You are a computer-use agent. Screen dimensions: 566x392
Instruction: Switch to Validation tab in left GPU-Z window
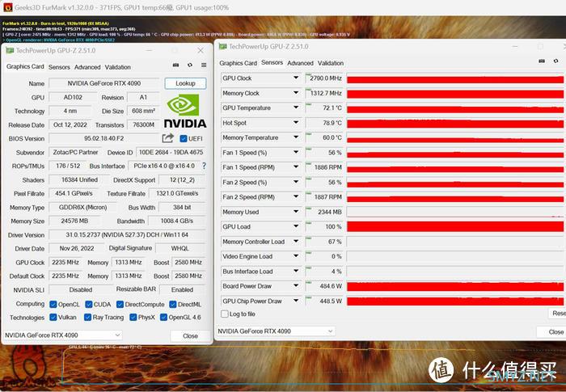tap(118, 67)
